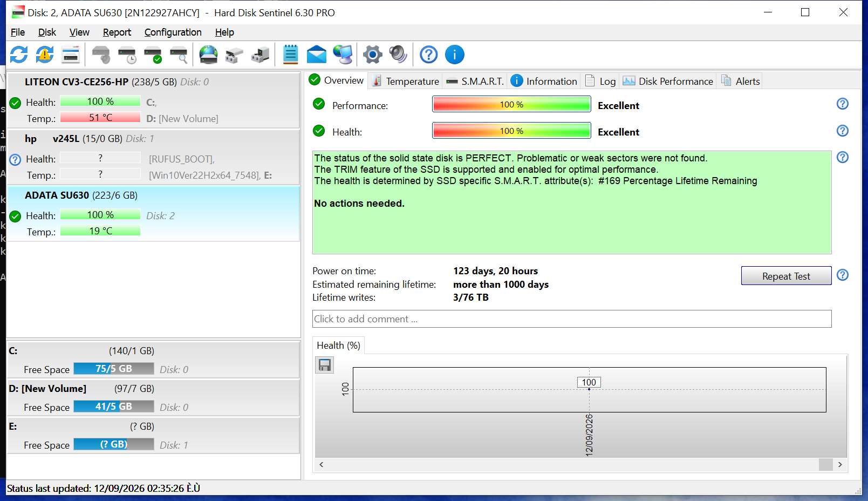Open the Configuration menu
This screenshot has height=501, width=868.
(173, 32)
